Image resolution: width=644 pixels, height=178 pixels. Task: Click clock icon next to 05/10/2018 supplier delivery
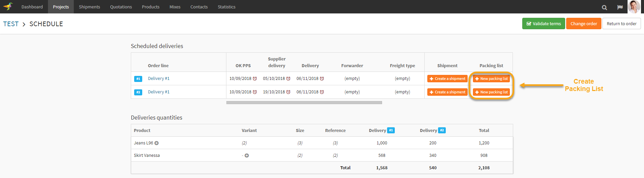click(288, 79)
